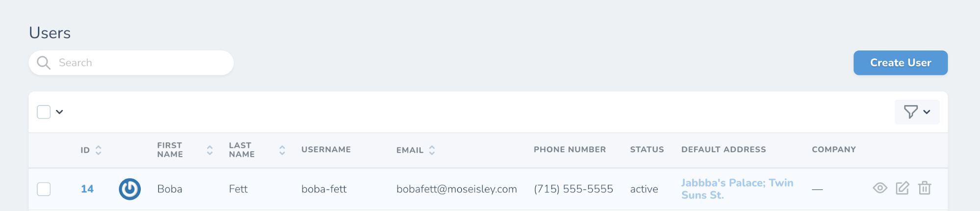Check the row checkbox for Boba
Image resolution: width=980 pixels, height=211 pixels.
44,189
